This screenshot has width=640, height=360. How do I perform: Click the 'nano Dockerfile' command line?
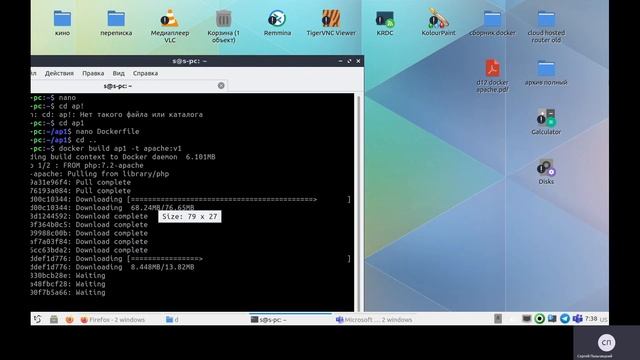coord(107,131)
